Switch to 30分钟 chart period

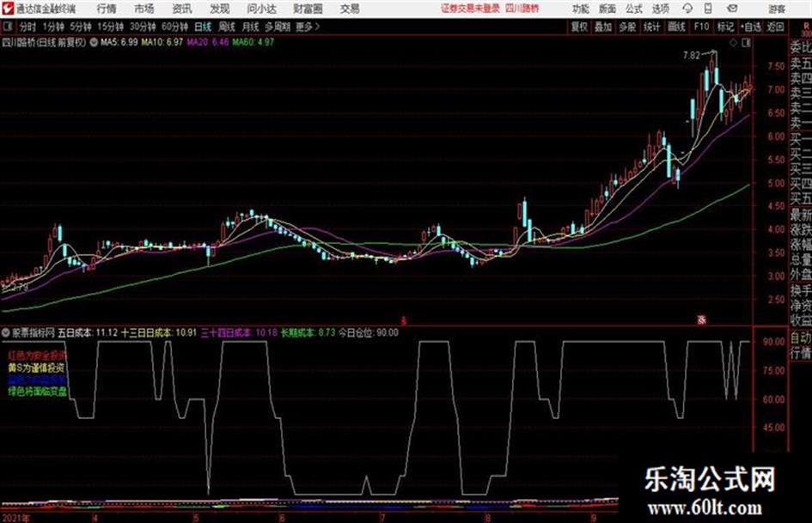[x=143, y=27]
